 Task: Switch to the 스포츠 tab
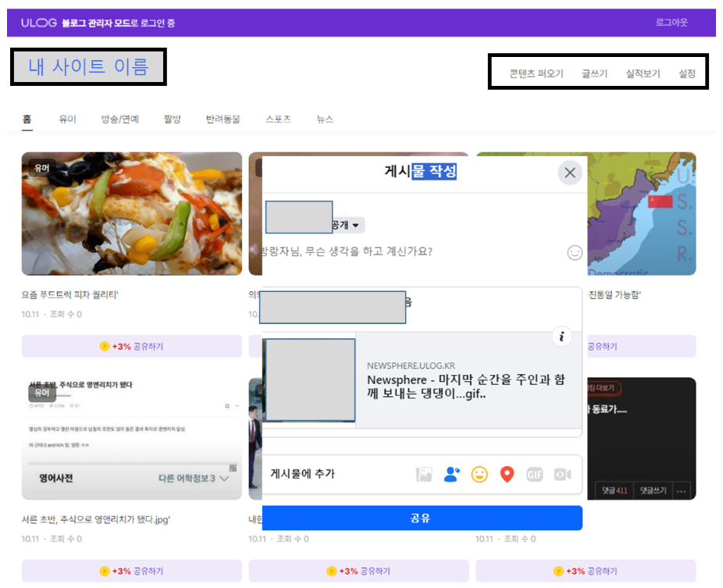279,119
